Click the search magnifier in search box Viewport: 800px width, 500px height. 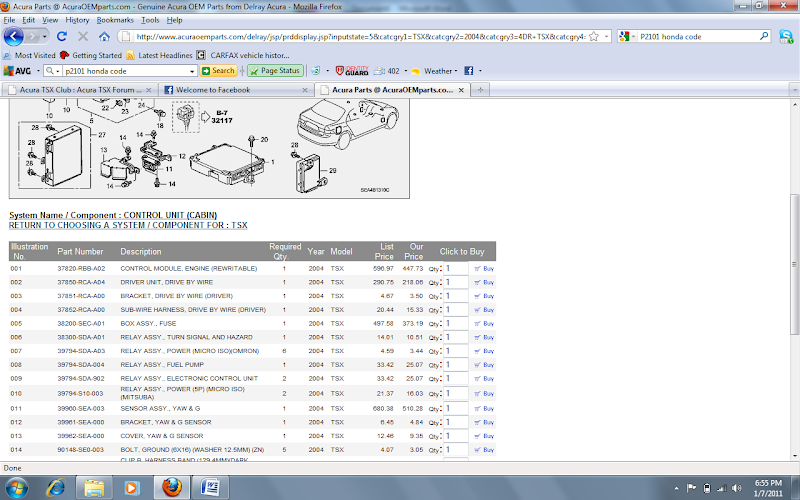pyautogui.click(x=764, y=36)
